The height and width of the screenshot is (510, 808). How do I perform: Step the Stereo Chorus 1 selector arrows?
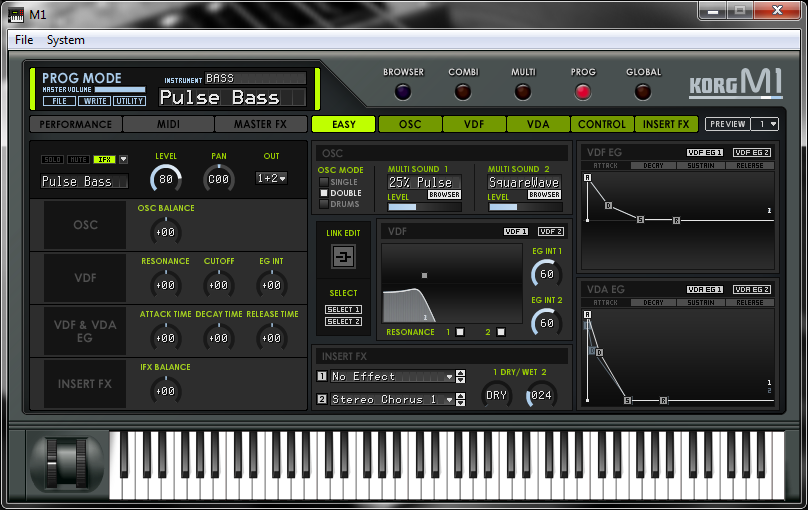tap(461, 399)
